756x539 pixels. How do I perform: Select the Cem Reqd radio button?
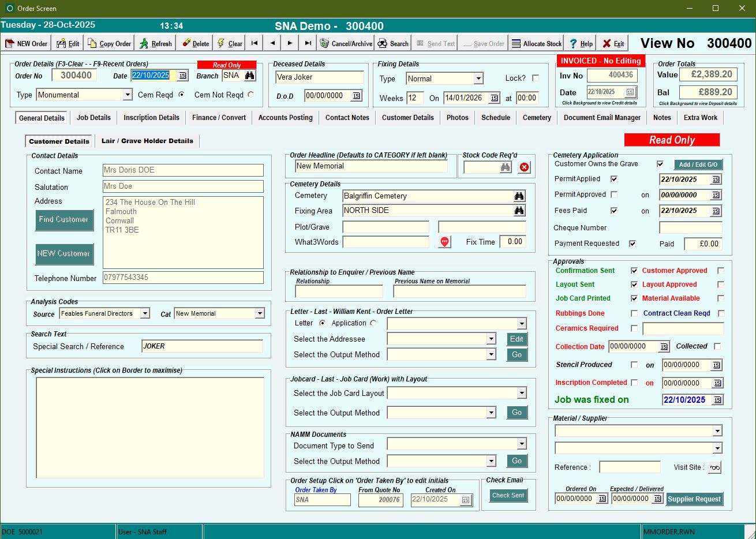click(181, 95)
